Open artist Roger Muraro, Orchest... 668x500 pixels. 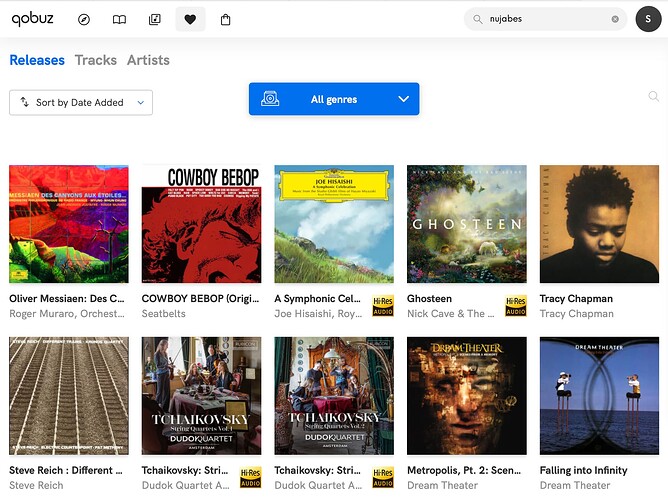67,313
